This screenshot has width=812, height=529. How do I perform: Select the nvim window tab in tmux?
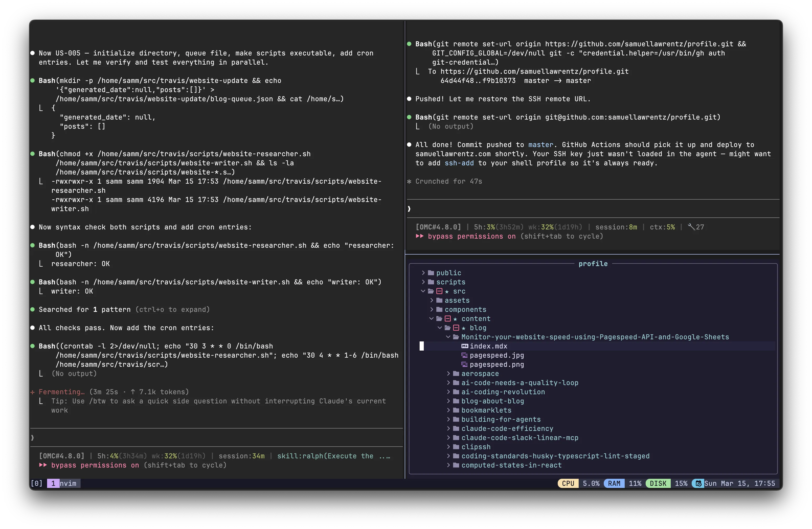[63, 483]
